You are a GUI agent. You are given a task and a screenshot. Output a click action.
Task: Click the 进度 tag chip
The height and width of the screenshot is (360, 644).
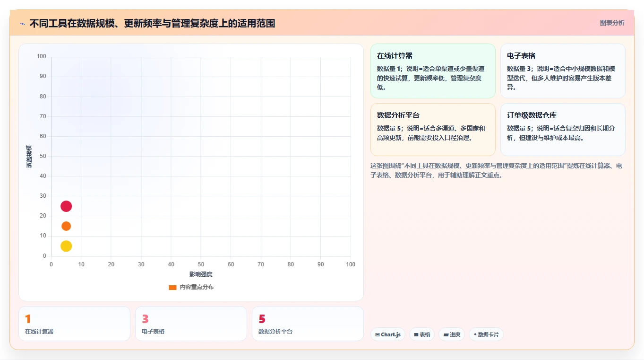click(452, 334)
